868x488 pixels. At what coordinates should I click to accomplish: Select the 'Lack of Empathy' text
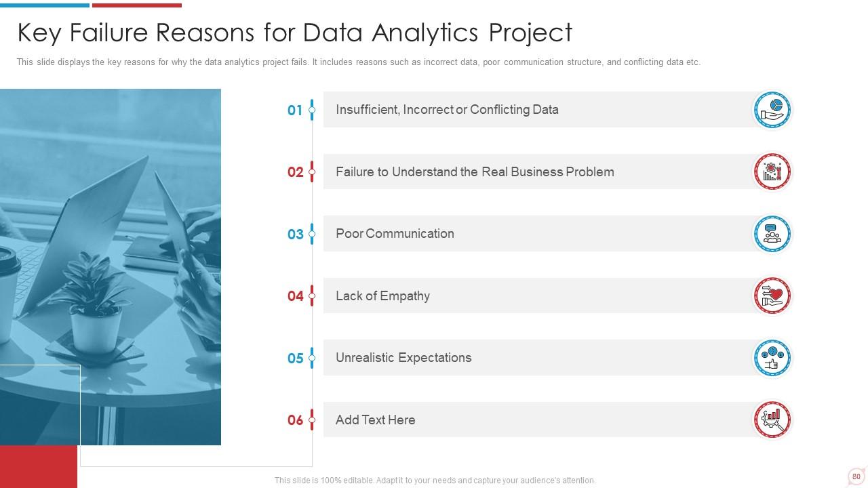click(x=382, y=296)
